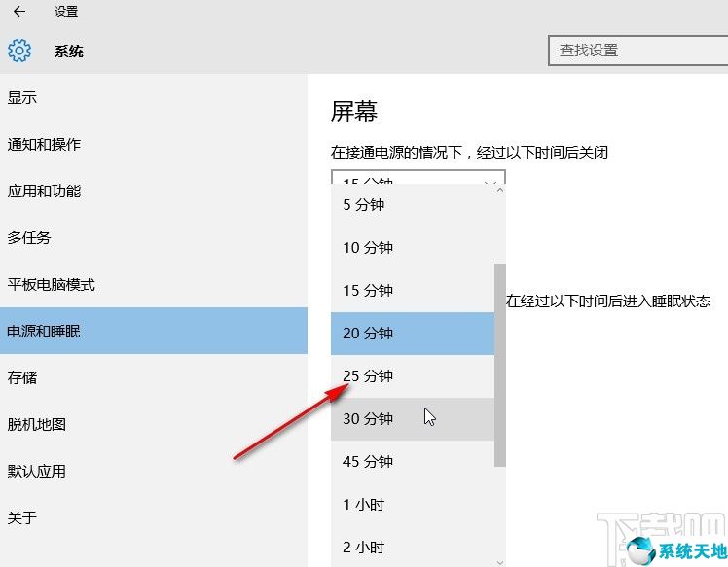Focus the 查找设置 search box
The width and height of the screenshot is (728, 567).
(x=637, y=51)
